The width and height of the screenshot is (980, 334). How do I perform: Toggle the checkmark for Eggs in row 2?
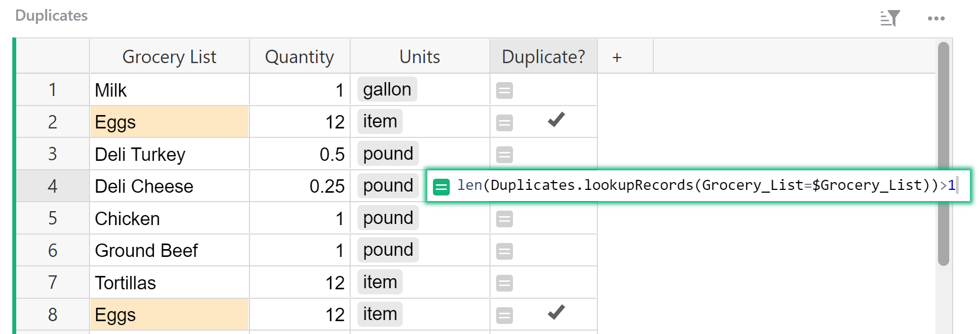pos(555,121)
